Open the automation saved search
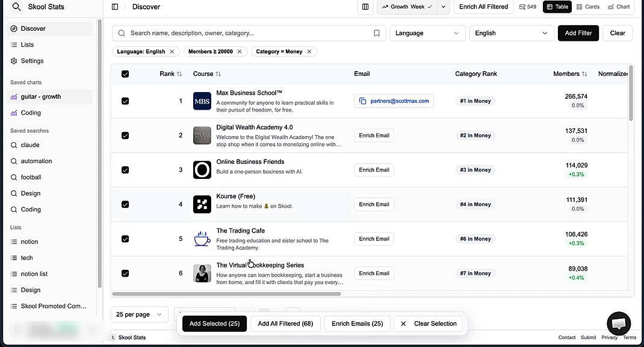This screenshot has height=347, width=644. [50, 161]
